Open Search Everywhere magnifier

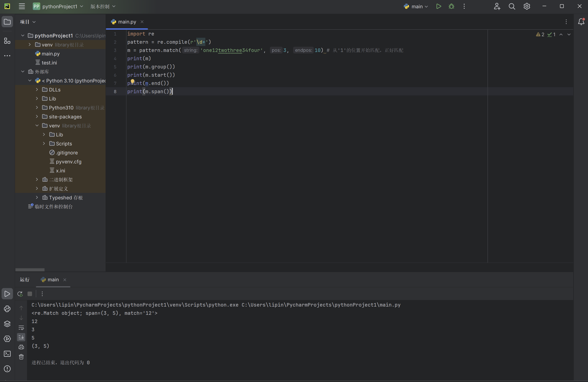(512, 6)
